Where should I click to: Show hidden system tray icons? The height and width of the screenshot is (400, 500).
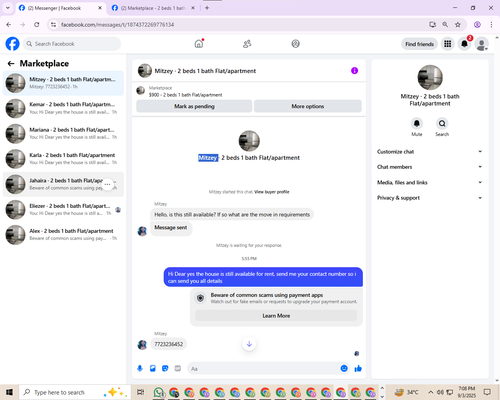[431, 392]
